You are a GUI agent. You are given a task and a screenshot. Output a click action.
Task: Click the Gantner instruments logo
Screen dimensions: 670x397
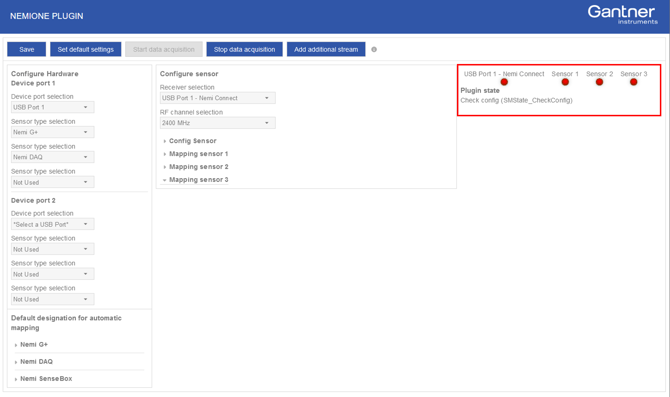[622, 15]
